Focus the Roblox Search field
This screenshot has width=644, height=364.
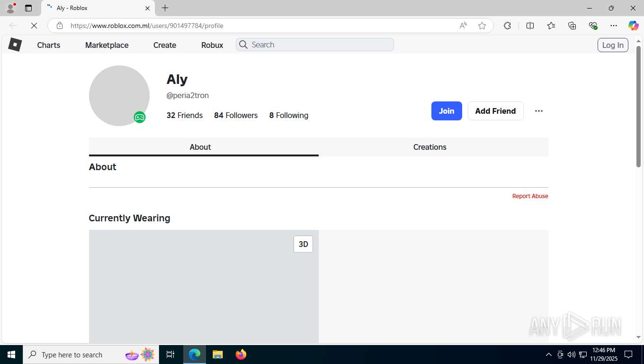[315, 45]
